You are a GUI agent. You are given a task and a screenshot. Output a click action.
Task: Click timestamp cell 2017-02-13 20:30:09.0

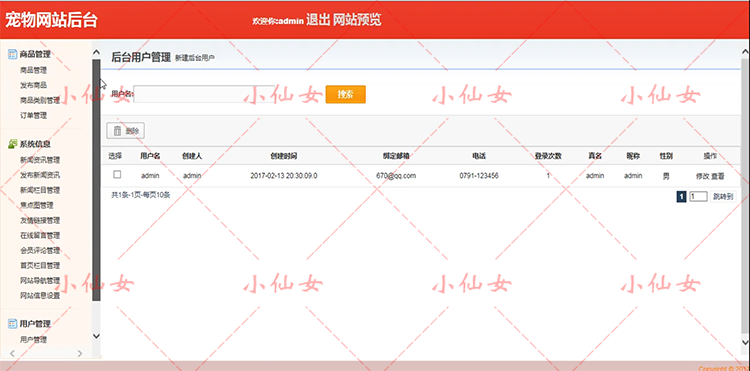[x=284, y=176]
